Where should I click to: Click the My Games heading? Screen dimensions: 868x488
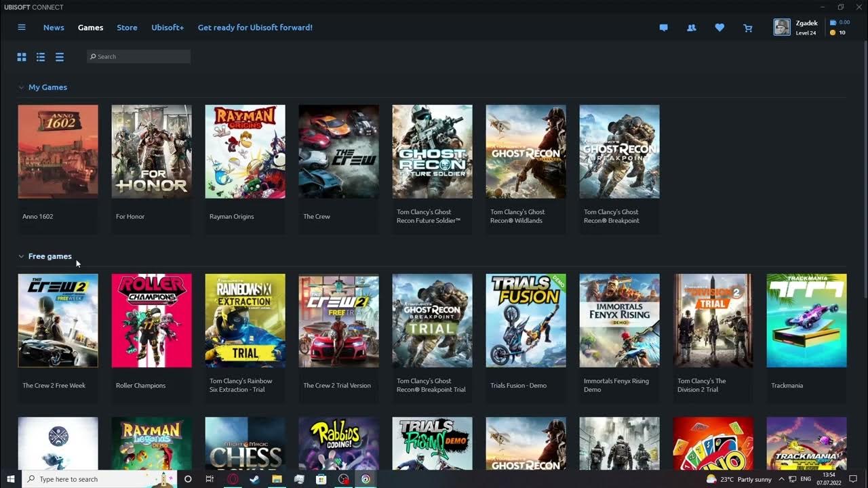coord(47,87)
